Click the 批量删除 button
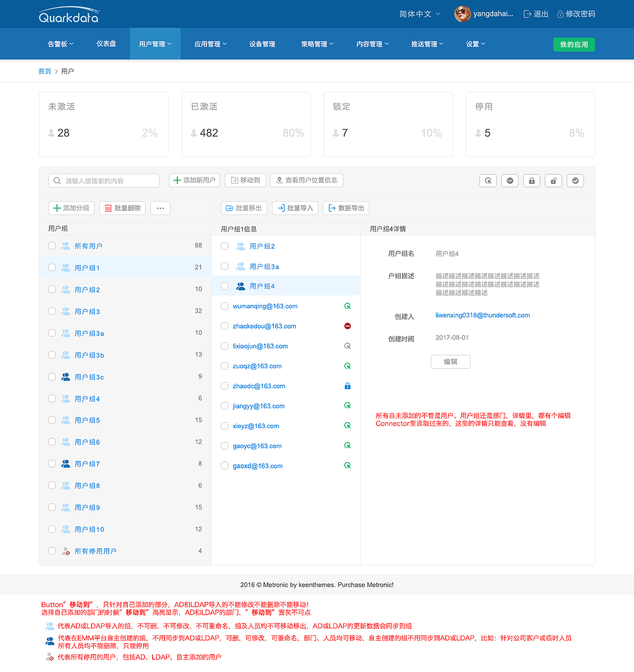Viewport: 634px width, 672px height. click(x=122, y=208)
